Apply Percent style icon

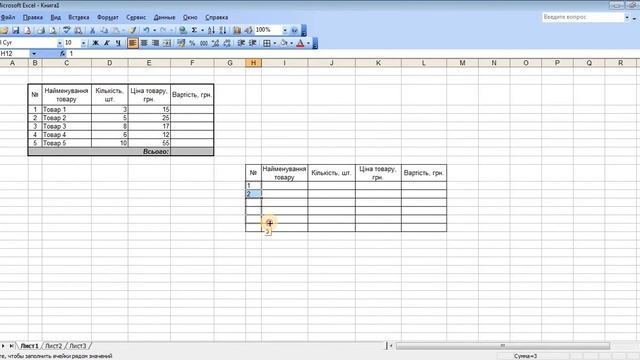192,43
